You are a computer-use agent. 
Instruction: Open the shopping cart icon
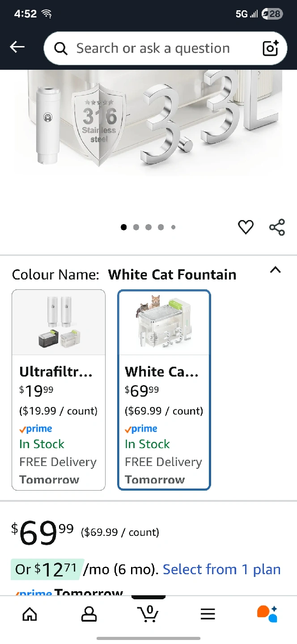pyautogui.click(x=148, y=614)
